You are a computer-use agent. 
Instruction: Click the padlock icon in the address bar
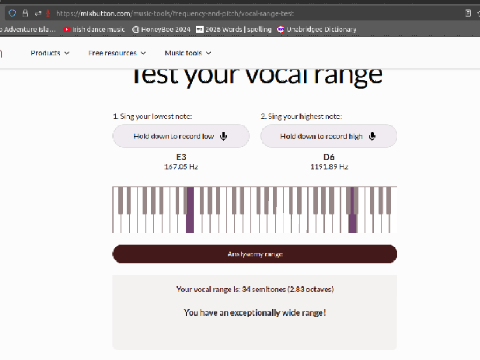(25, 13)
